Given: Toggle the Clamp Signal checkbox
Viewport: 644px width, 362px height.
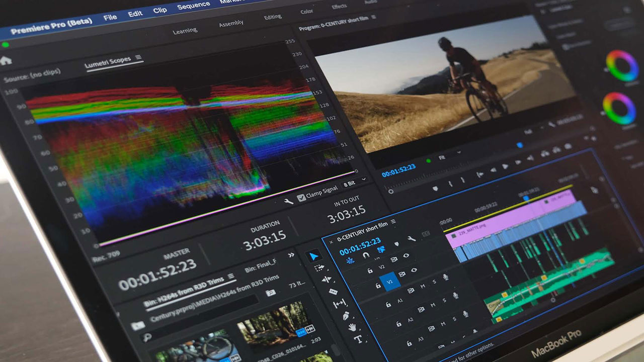Looking at the screenshot, I should coord(301,198).
